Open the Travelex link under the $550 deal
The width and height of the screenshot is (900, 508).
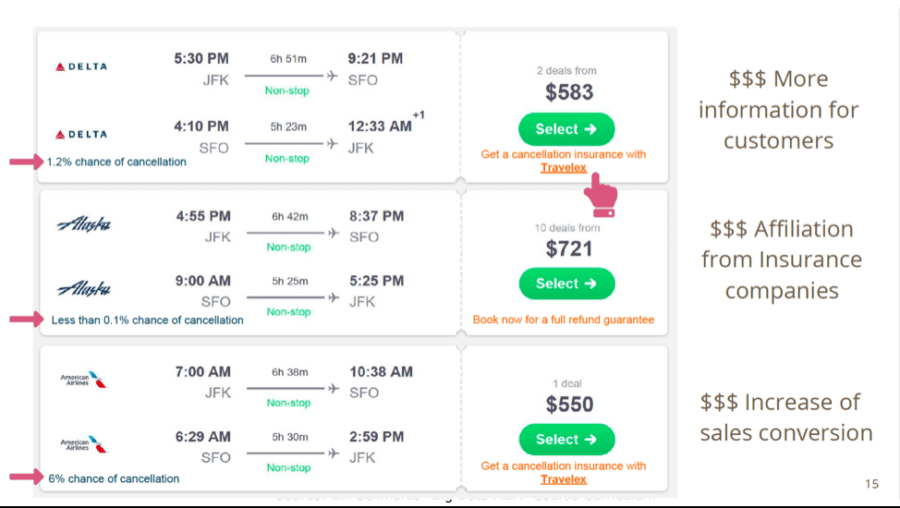pyautogui.click(x=564, y=479)
